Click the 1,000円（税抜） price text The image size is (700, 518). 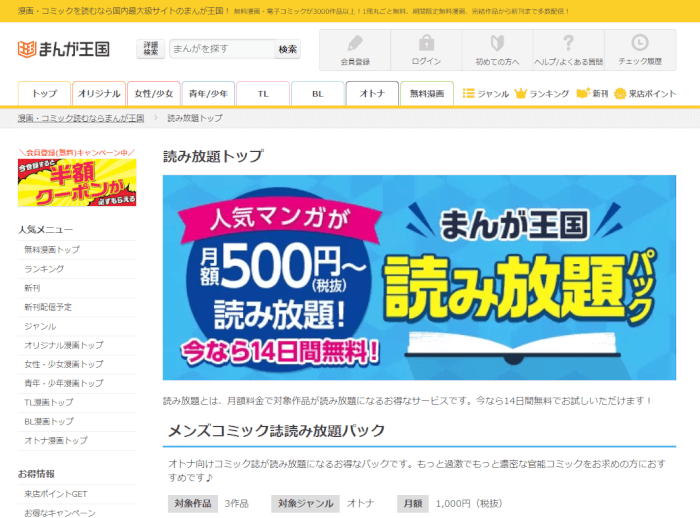click(469, 504)
